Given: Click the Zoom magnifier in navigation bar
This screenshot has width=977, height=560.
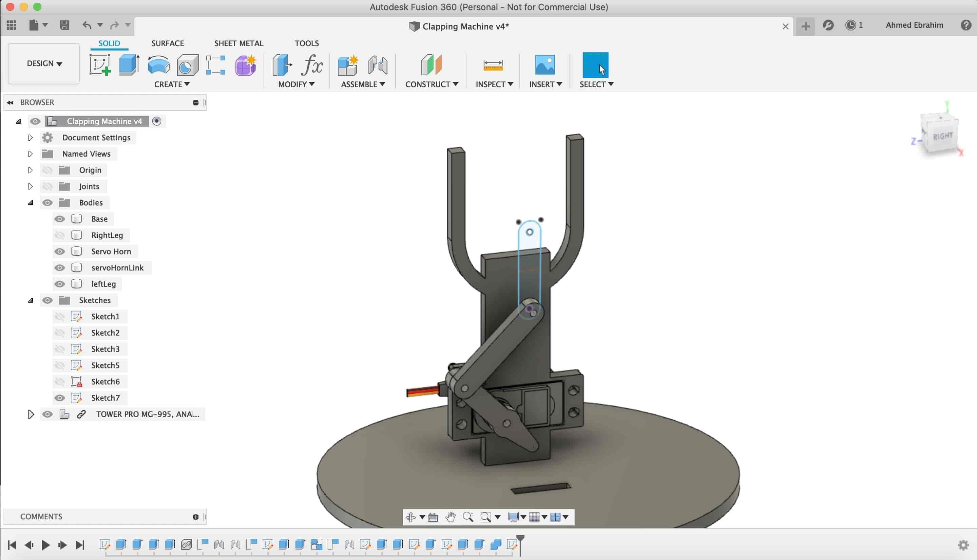Looking at the screenshot, I should pos(468,517).
